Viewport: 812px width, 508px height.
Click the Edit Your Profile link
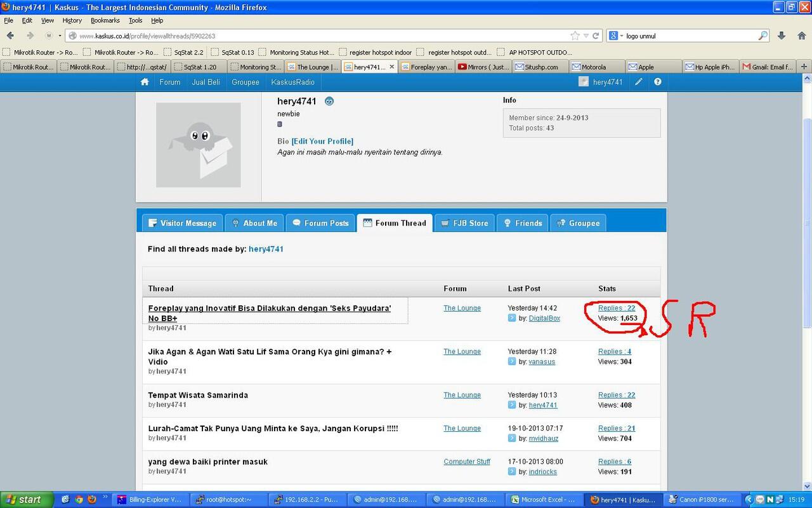point(322,141)
